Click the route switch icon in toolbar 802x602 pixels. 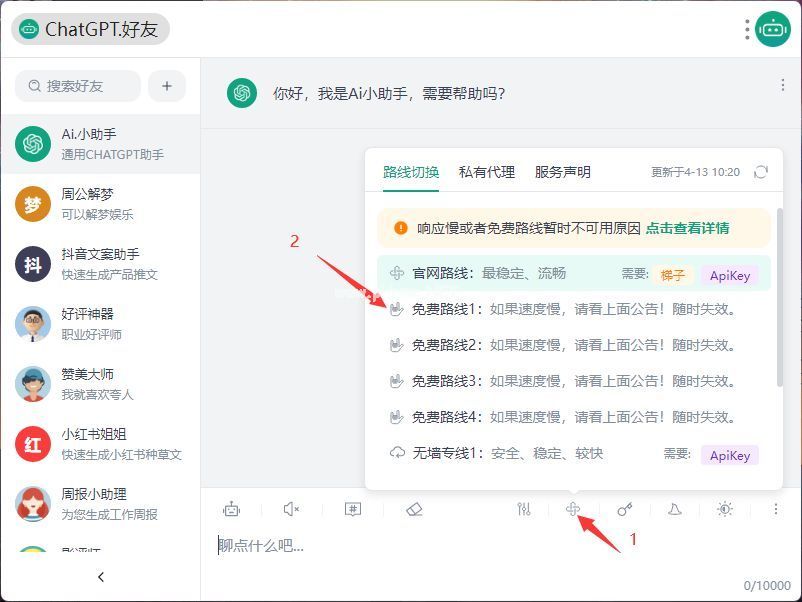(x=573, y=509)
